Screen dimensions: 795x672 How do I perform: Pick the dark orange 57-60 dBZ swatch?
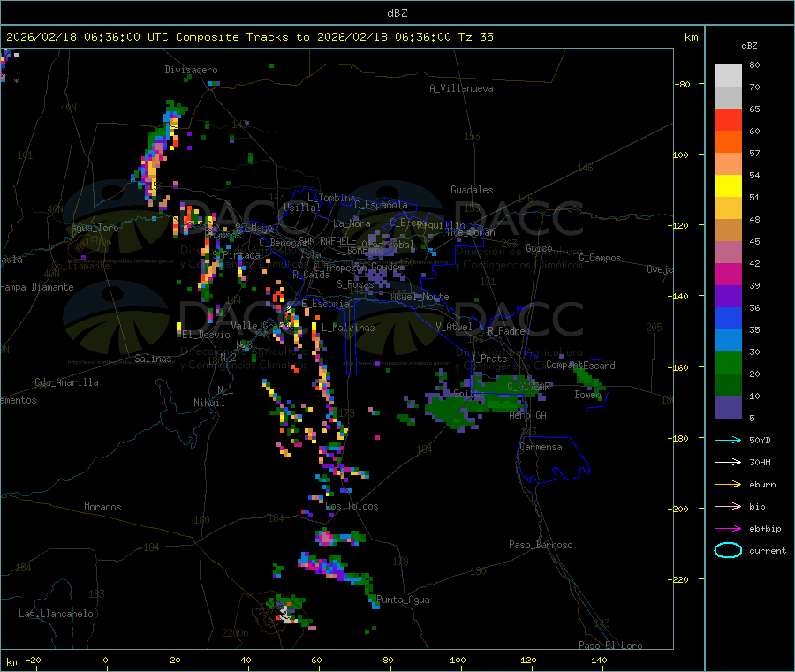[728, 142]
